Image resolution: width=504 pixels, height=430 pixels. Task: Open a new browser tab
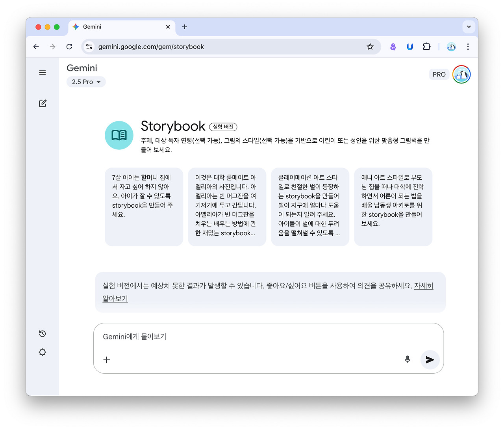(185, 27)
